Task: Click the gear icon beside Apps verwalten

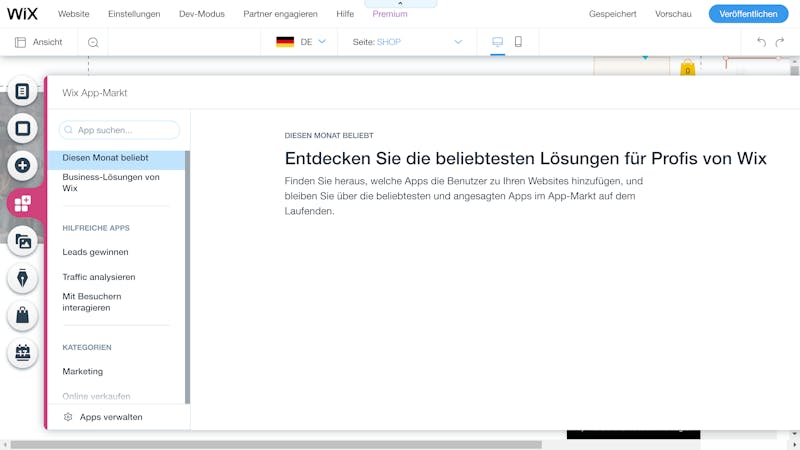Action: tap(68, 417)
